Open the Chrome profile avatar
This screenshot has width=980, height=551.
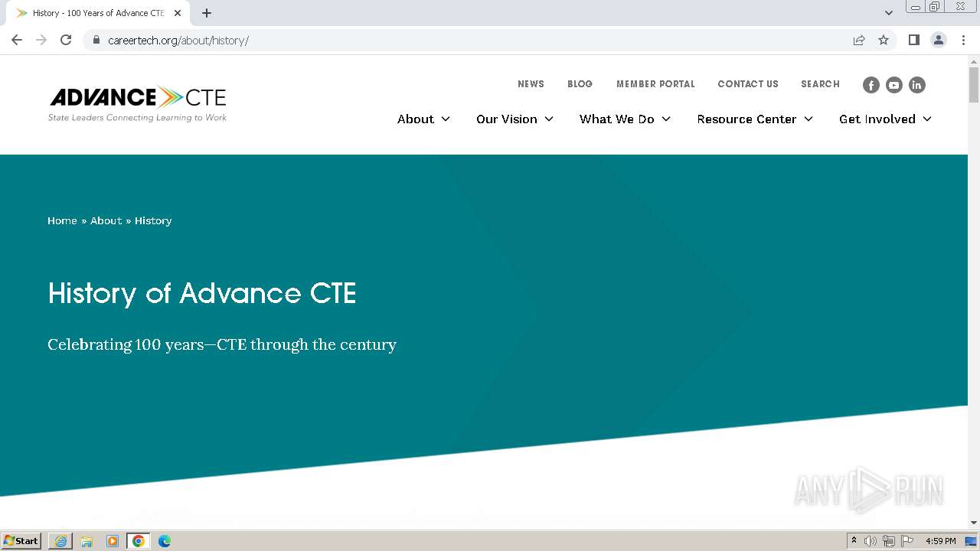click(939, 40)
